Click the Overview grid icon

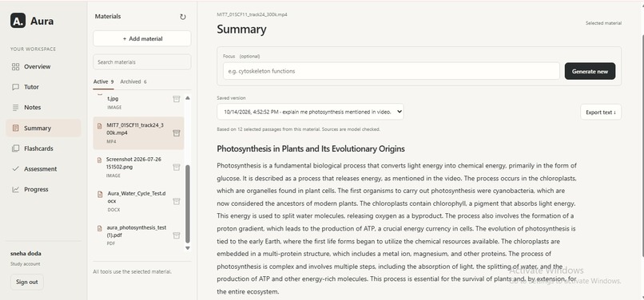click(16, 66)
